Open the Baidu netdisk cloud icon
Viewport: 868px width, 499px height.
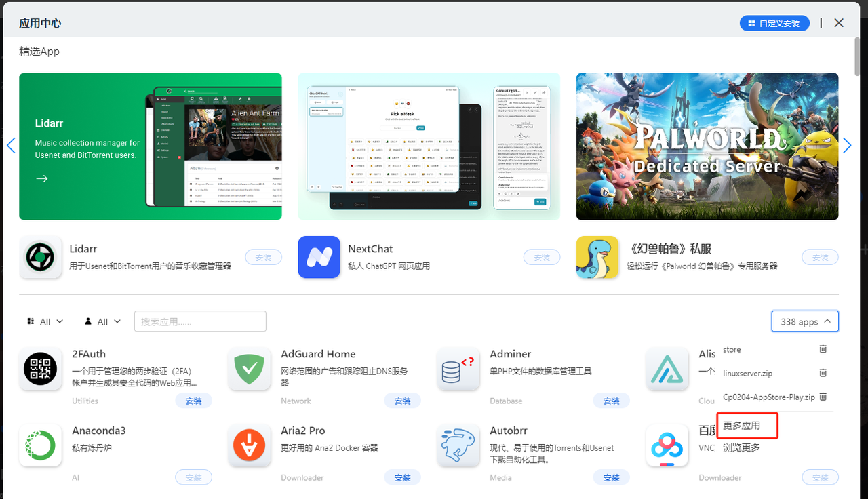pos(667,445)
